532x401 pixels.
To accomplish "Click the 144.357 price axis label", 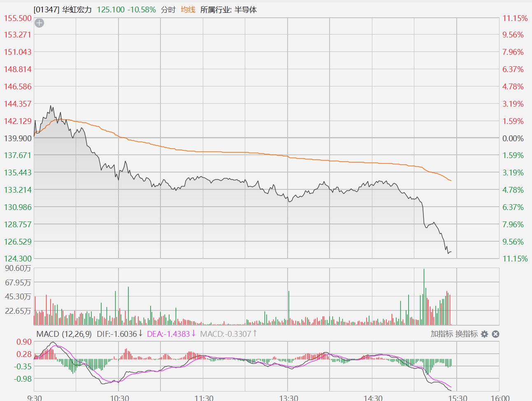I will [x=18, y=104].
